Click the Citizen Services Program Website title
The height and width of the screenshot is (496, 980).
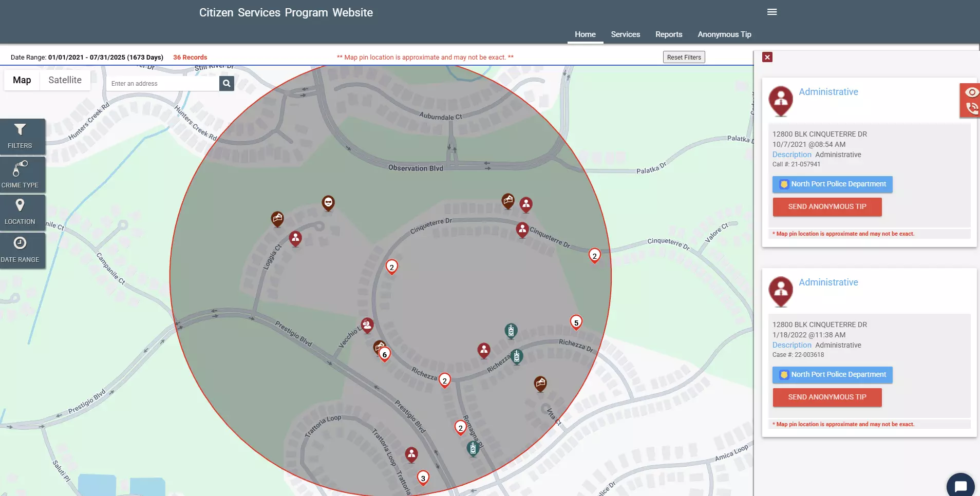click(x=286, y=13)
